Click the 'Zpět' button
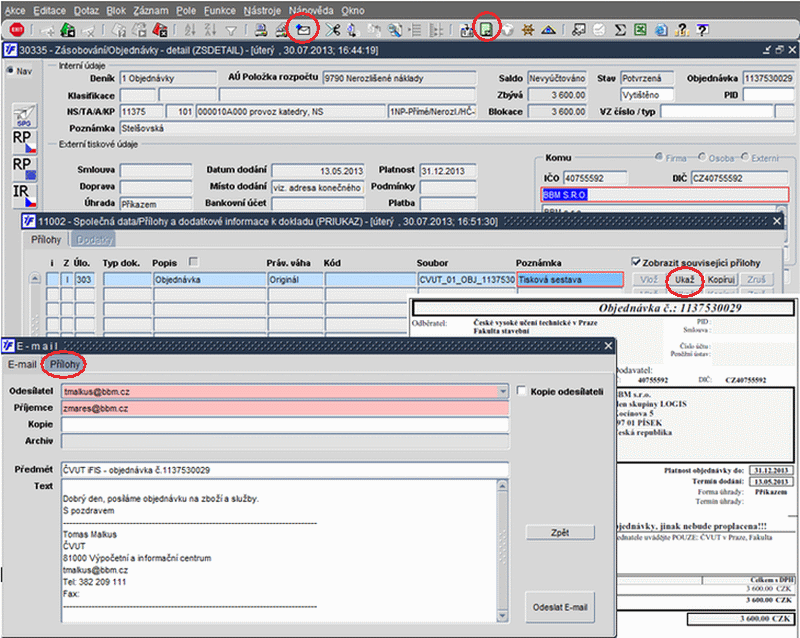The width and height of the screenshot is (800, 638). point(559,532)
